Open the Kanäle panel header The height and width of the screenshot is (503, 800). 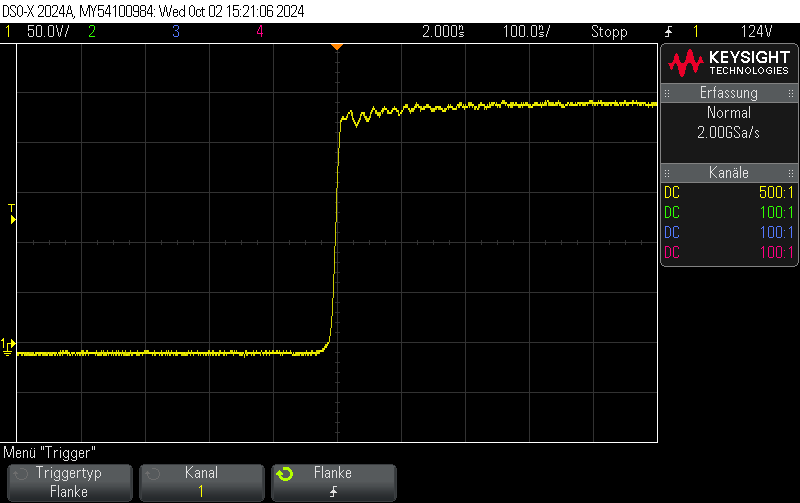coord(729,172)
